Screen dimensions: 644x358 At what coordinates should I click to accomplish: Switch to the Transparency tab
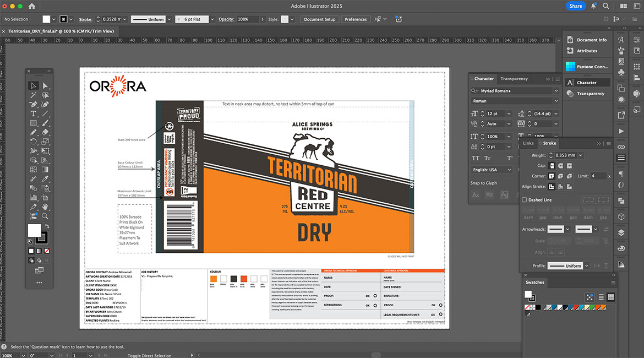[514, 79]
